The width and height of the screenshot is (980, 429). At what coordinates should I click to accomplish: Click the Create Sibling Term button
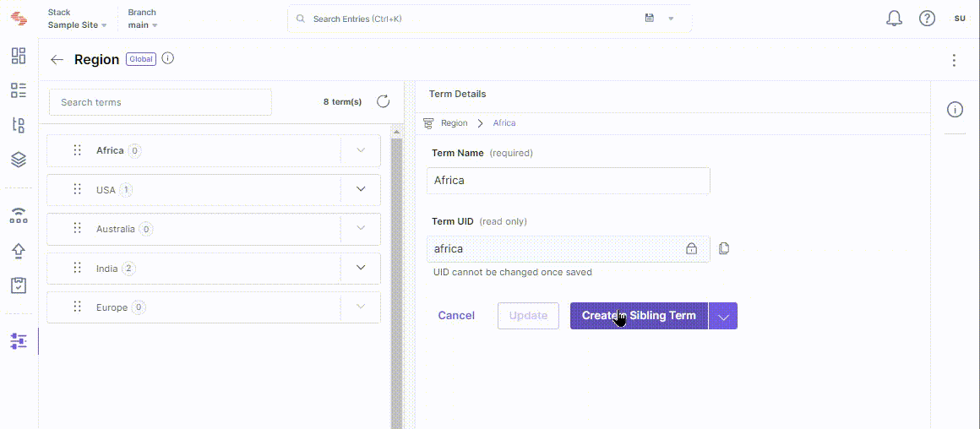(639, 316)
